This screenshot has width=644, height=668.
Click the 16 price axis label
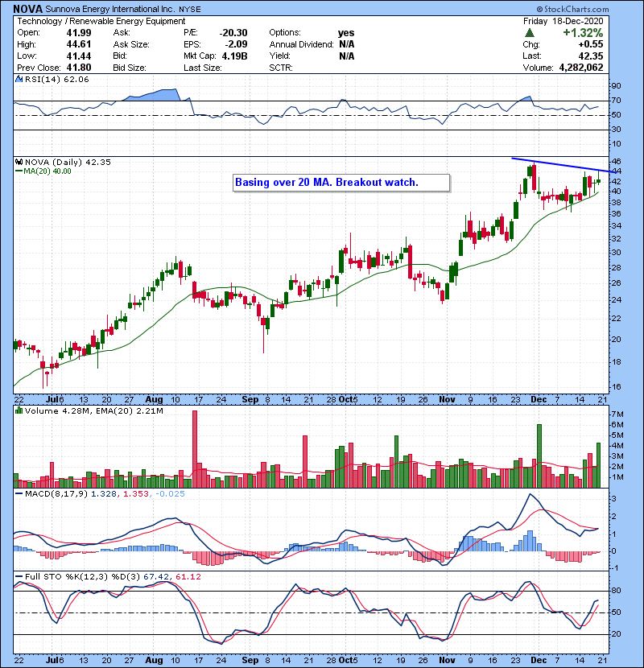click(617, 387)
